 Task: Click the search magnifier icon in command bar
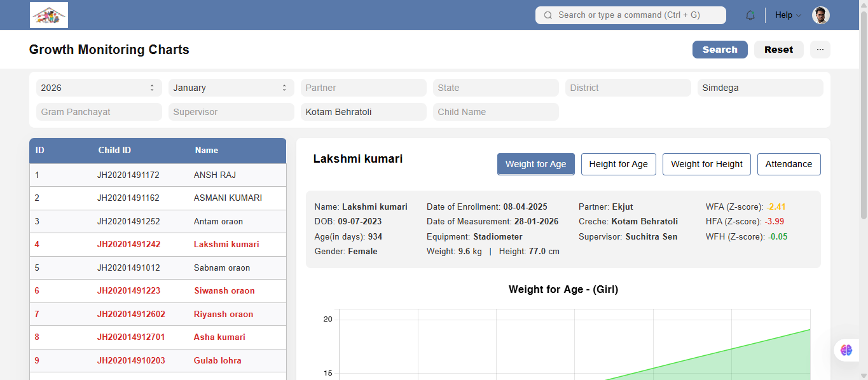548,15
